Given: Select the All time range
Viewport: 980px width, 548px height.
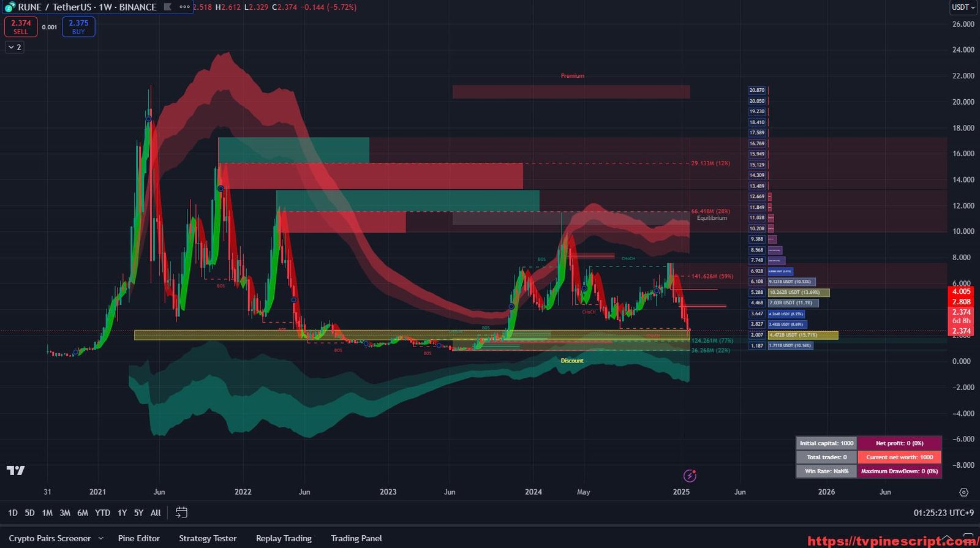Looking at the screenshot, I should point(156,513).
